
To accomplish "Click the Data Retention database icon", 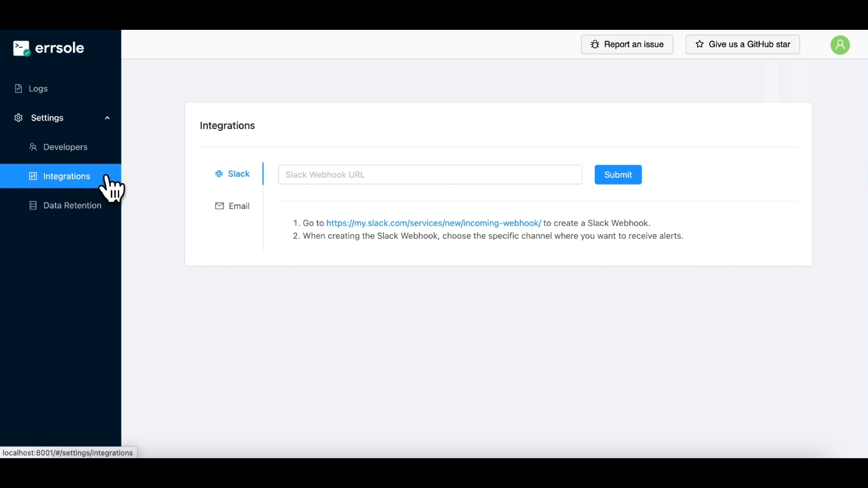I will coord(33,206).
